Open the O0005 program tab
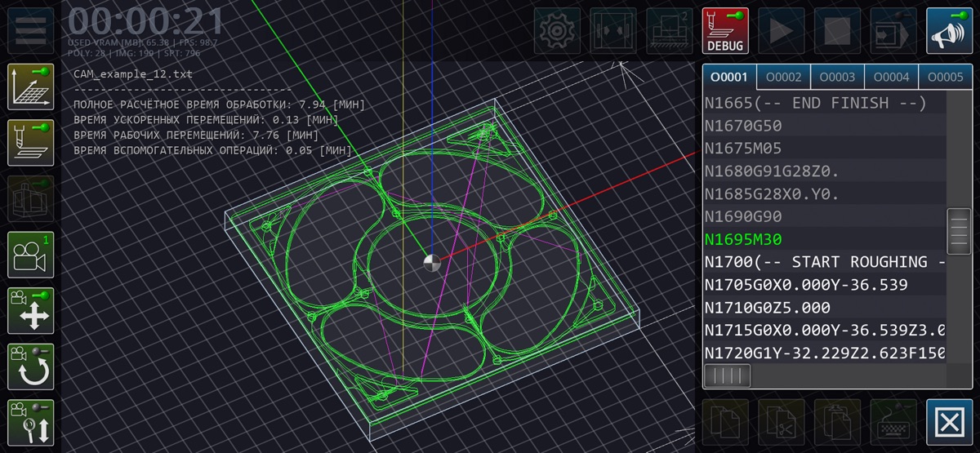Viewport: 980px width, 453px height. (945, 78)
